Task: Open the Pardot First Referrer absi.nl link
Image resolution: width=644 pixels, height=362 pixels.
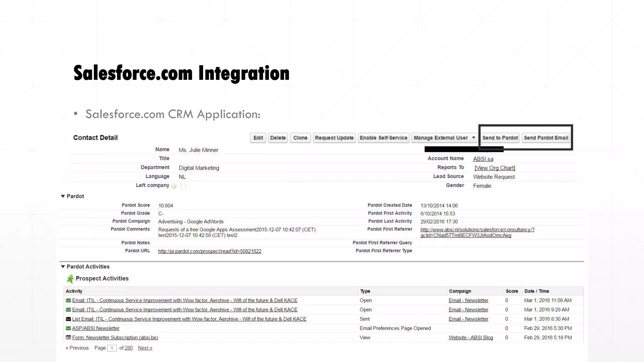Action: pos(477,233)
